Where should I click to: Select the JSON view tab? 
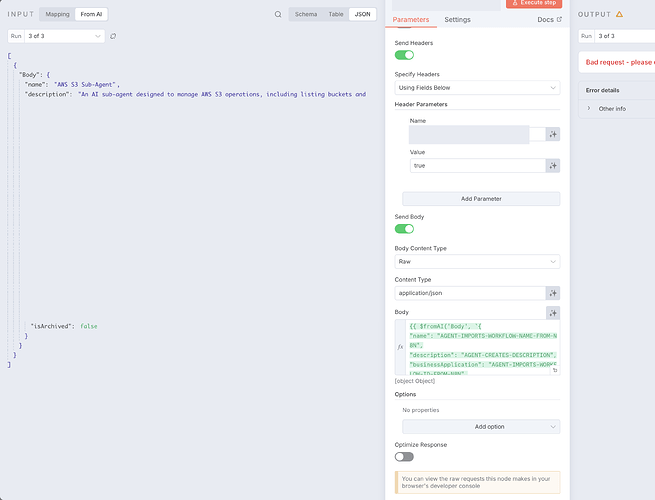pos(362,14)
